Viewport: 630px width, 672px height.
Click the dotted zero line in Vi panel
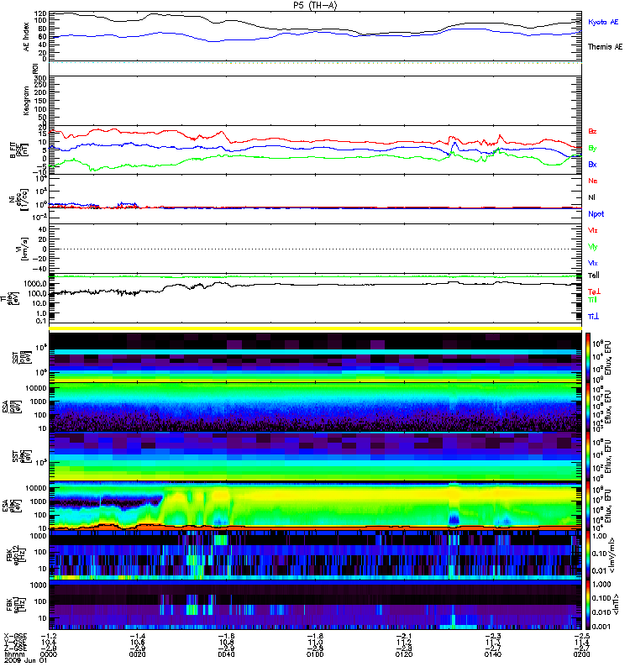[x=316, y=249]
